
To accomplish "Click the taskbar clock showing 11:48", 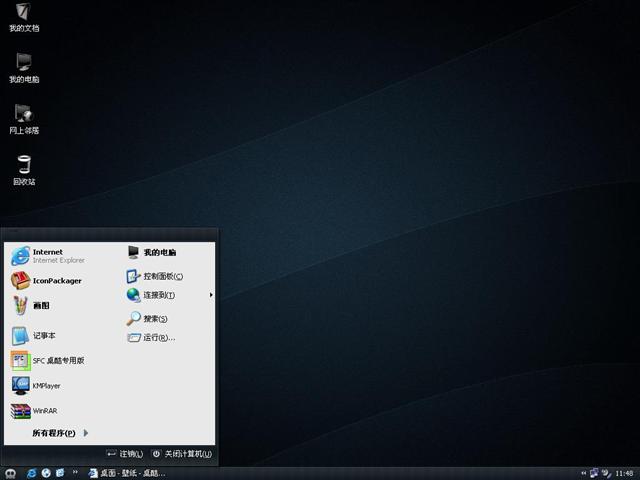I will [624, 472].
